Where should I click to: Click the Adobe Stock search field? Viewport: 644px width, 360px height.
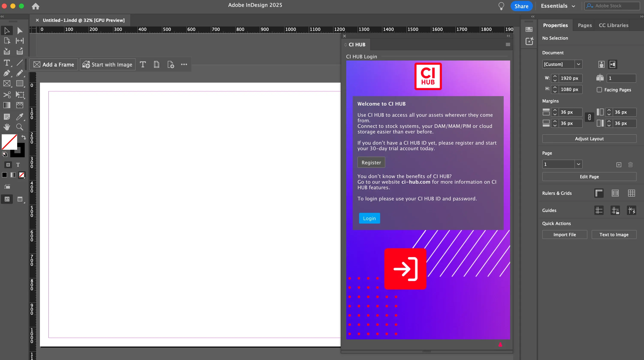pos(612,6)
